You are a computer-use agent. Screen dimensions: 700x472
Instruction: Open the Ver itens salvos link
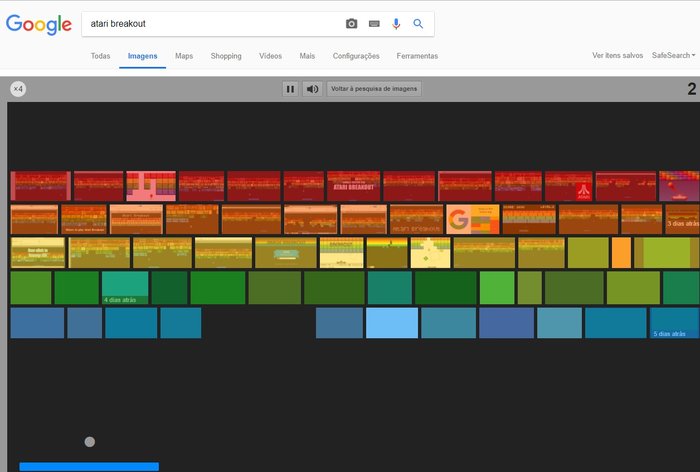(617, 55)
